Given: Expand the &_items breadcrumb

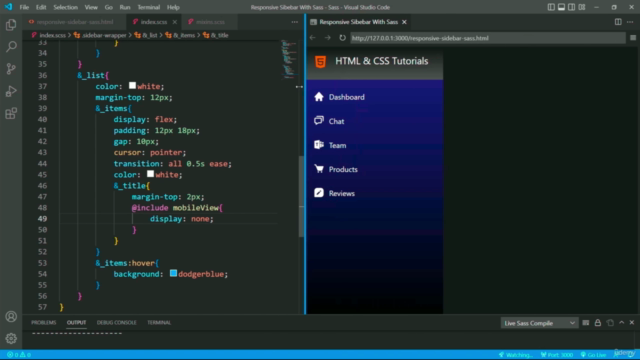Looking at the screenshot, I should pyautogui.click(x=184, y=36).
